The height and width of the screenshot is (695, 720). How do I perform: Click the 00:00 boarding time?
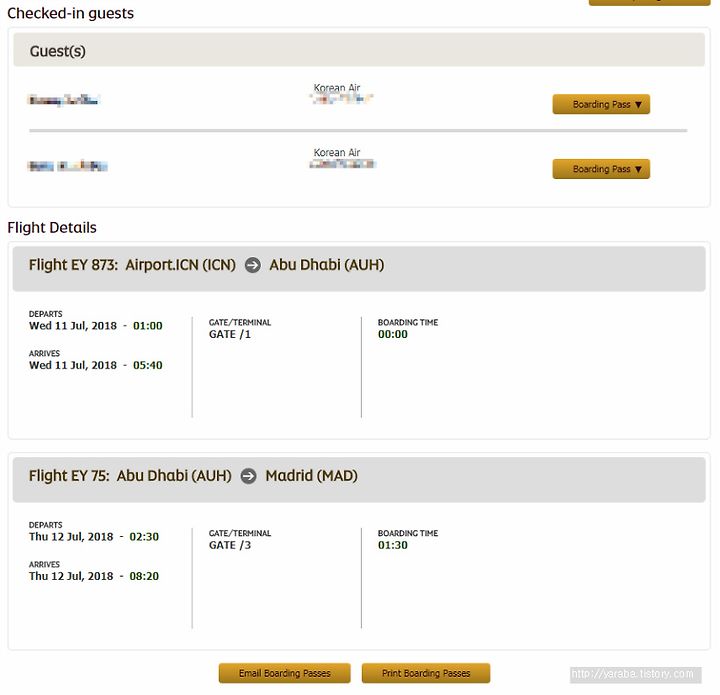pos(393,334)
